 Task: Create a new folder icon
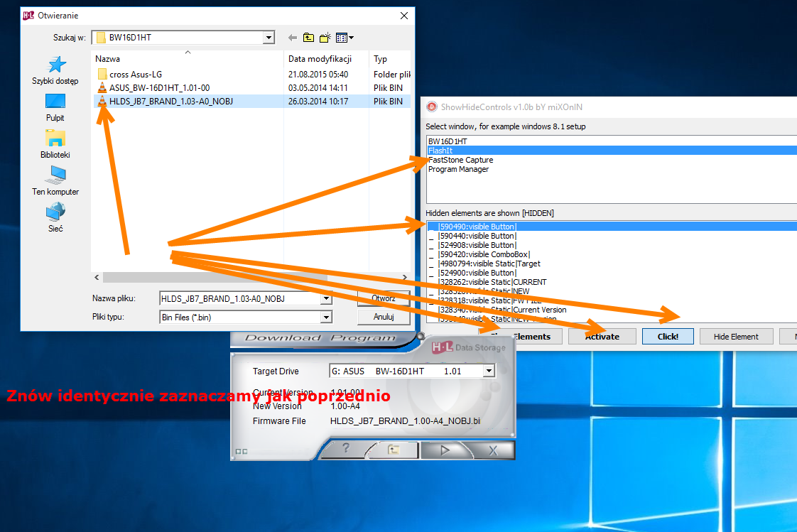pos(325,38)
